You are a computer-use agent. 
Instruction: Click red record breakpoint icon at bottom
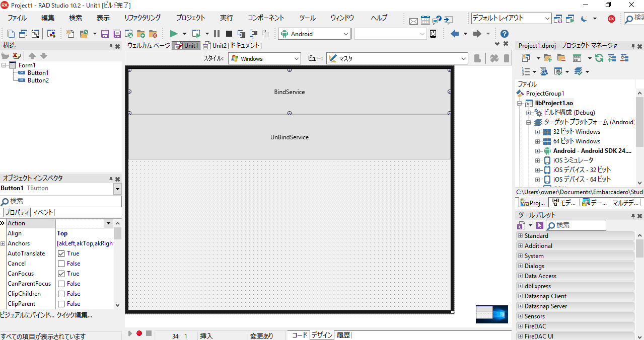(x=139, y=333)
